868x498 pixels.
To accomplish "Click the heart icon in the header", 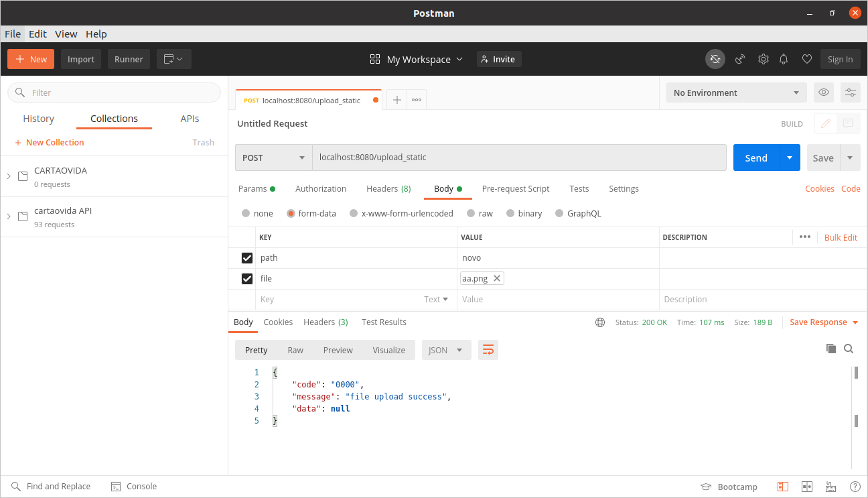I will pos(807,59).
